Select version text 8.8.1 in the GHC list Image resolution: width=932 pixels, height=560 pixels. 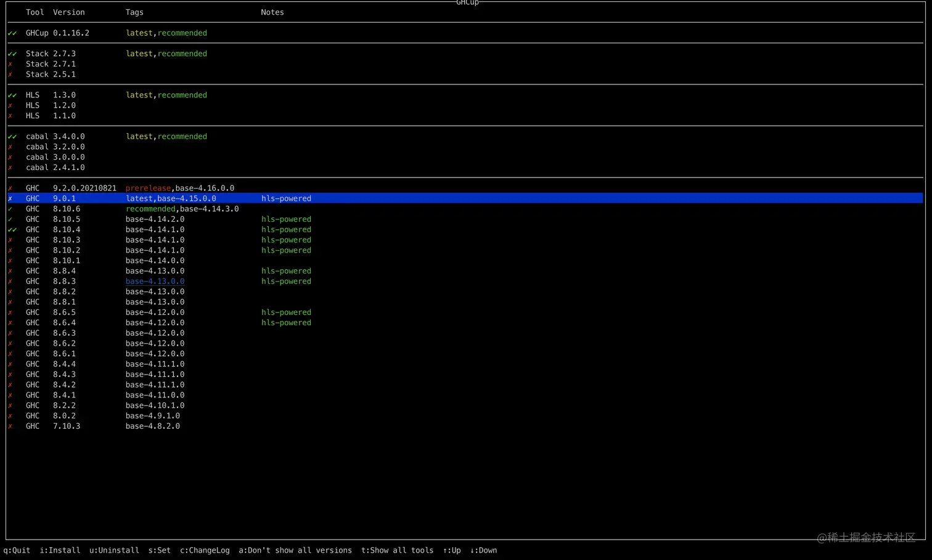click(64, 302)
